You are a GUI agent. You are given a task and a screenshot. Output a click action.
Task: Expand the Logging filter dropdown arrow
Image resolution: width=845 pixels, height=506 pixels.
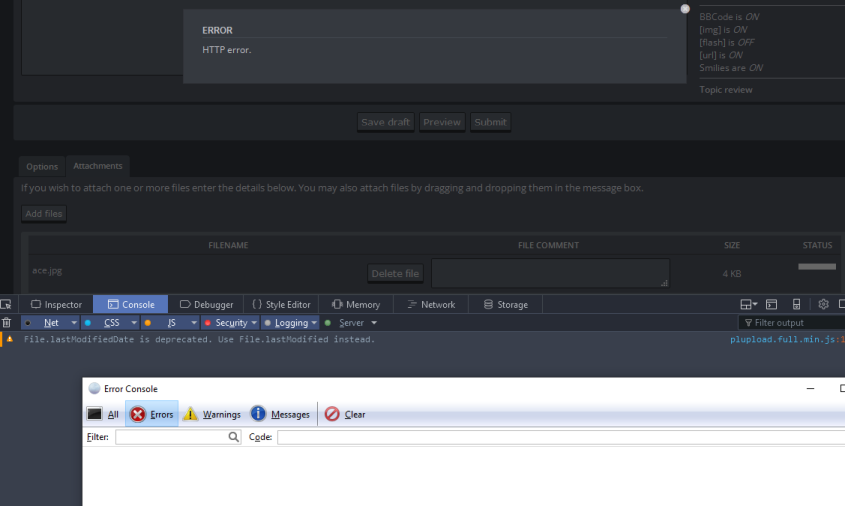pyautogui.click(x=314, y=323)
